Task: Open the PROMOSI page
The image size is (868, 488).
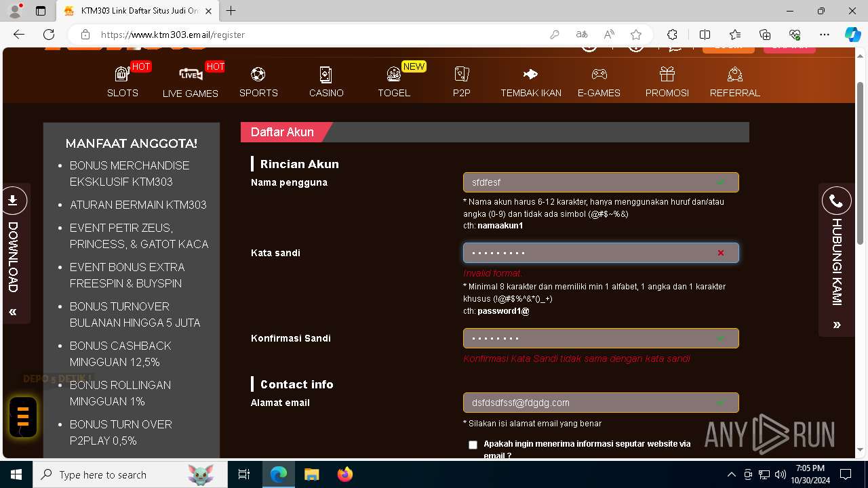Action: pyautogui.click(x=667, y=82)
